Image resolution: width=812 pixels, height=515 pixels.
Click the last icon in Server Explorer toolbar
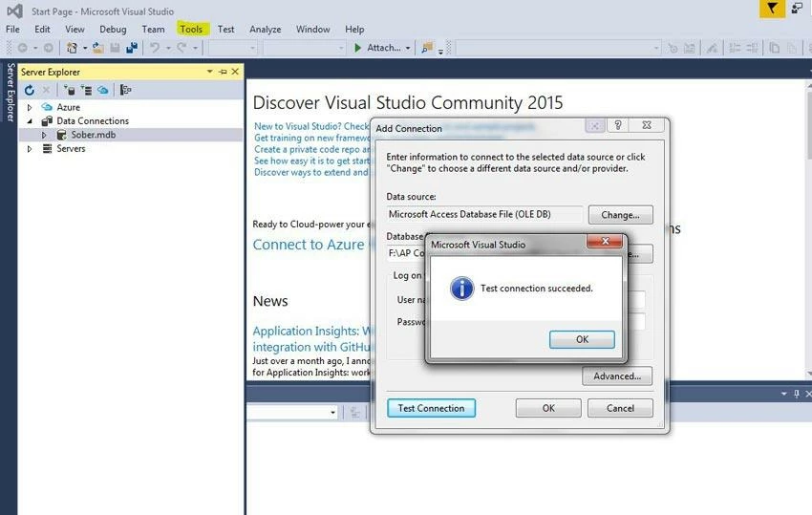coord(125,90)
